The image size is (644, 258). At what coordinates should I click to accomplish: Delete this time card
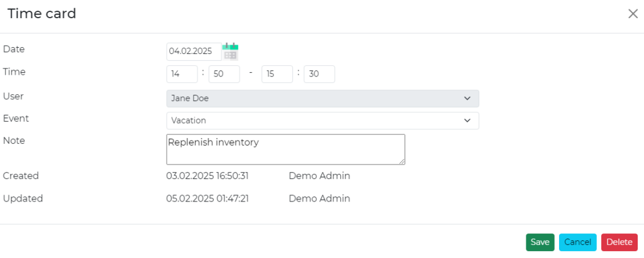(619, 242)
